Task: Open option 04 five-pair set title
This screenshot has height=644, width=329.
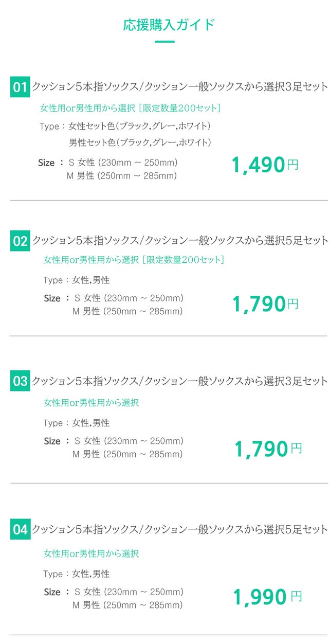Action: pos(179,529)
